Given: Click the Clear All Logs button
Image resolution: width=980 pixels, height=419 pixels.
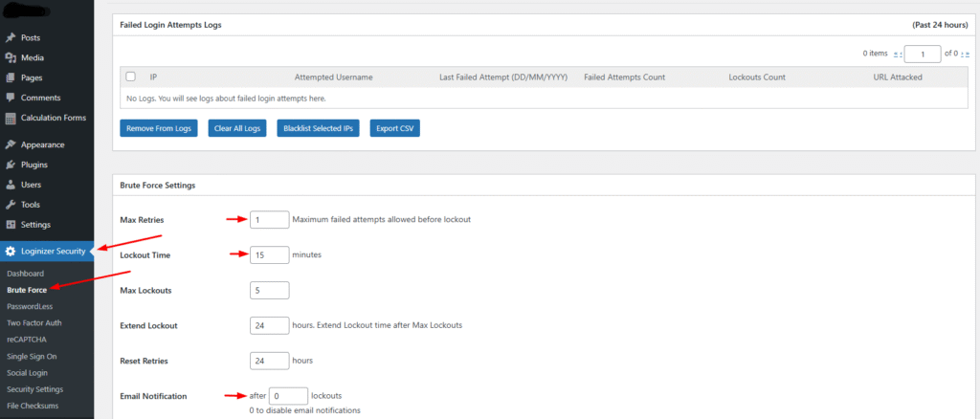Looking at the screenshot, I should 237,128.
